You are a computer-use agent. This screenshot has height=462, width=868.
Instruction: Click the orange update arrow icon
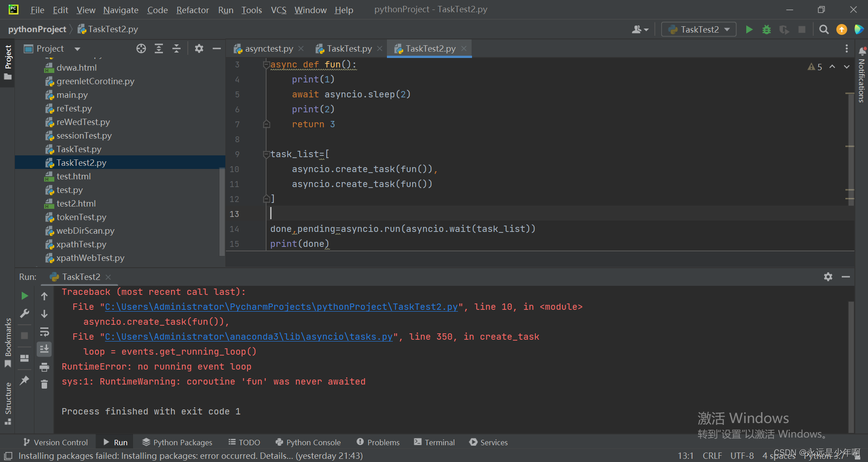(842, 29)
